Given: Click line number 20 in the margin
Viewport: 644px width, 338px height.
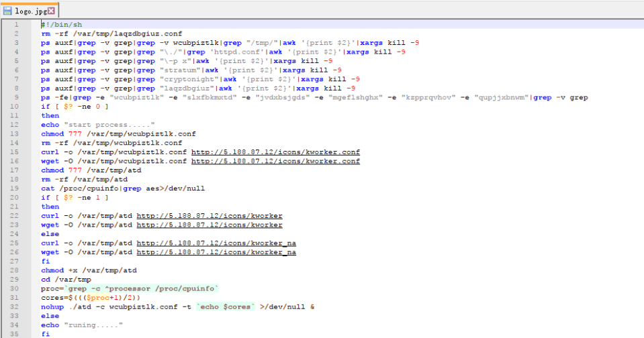Looking at the screenshot, I should pyautogui.click(x=14, y=198).
